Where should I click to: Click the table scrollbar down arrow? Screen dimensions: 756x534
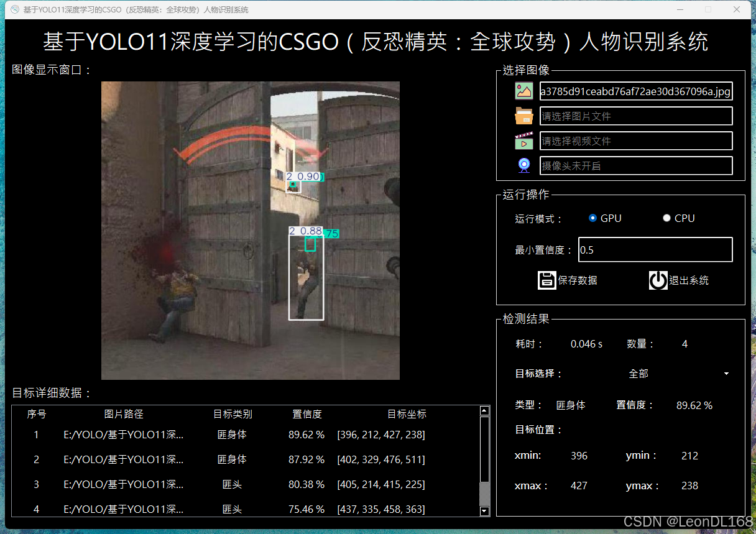(x=485, y=511)
